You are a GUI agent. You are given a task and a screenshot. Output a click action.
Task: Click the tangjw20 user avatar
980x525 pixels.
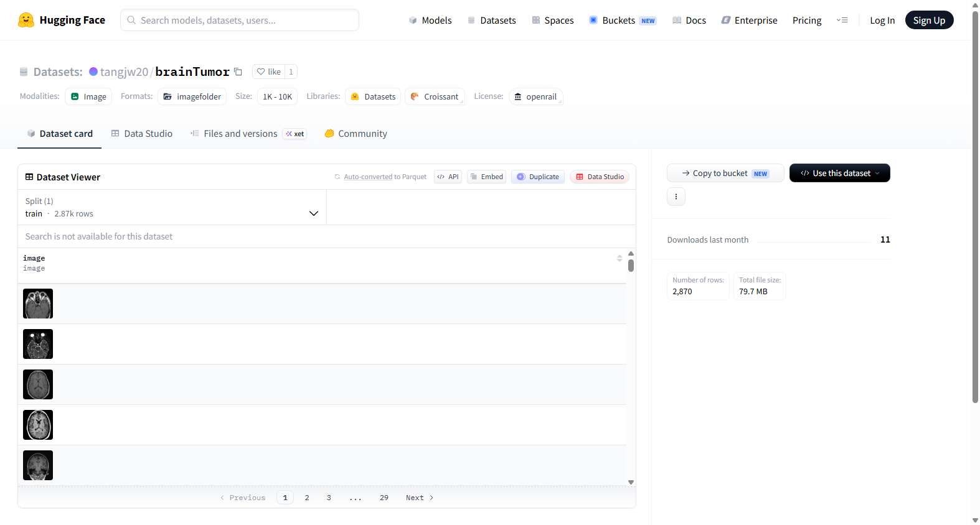click(x=93, y=72)
